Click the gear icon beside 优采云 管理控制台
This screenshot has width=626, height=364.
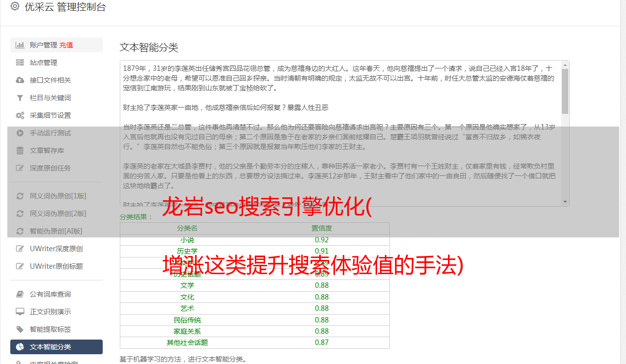point(15,6)
